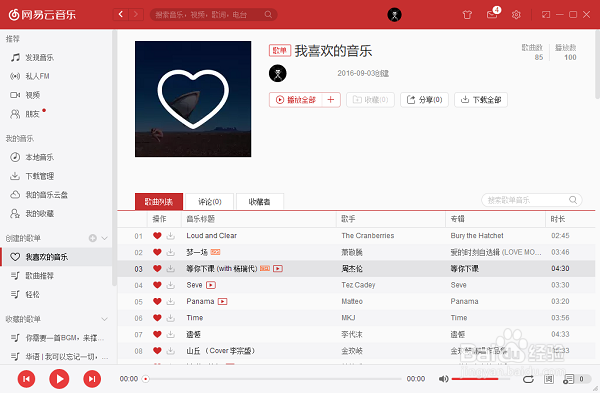Download the song 梦一场
This screenshot has width=600, height=393.
(x=171, y=252)
